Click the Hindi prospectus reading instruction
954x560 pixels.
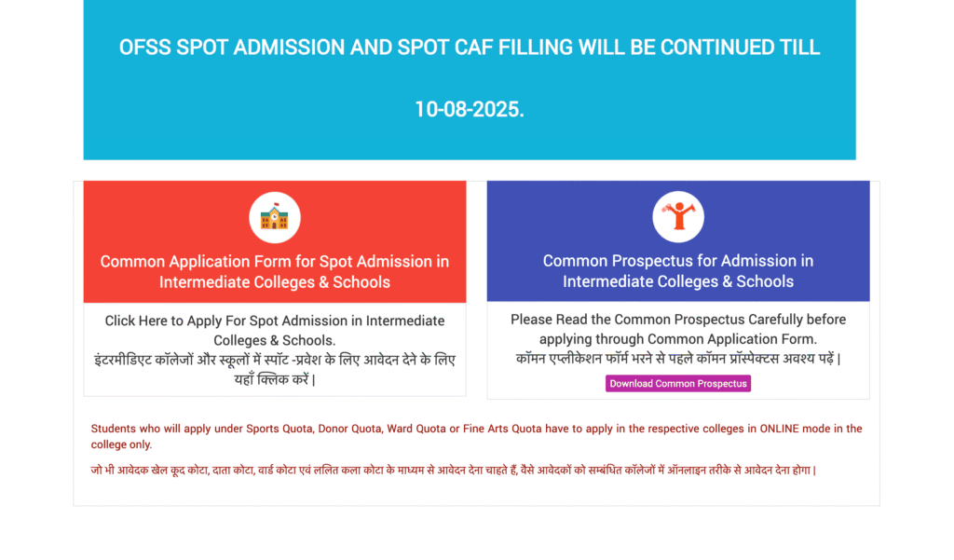pyautogui.click(x=677, y=359)
